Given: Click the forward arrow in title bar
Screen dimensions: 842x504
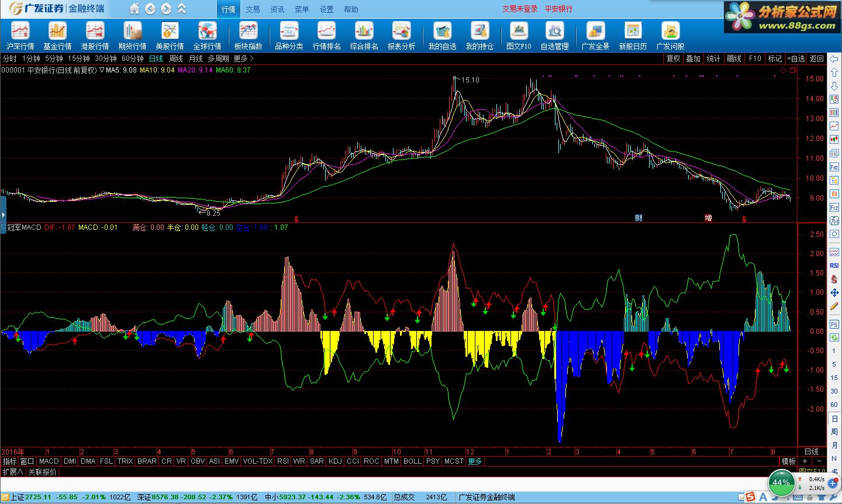Looking at the screenshot, I should pyautogui.click(x=166, y=9).
